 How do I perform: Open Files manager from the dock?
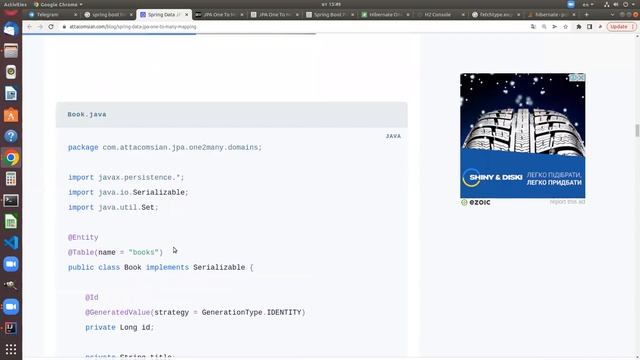pyautogui.click(x=11, y=51)
